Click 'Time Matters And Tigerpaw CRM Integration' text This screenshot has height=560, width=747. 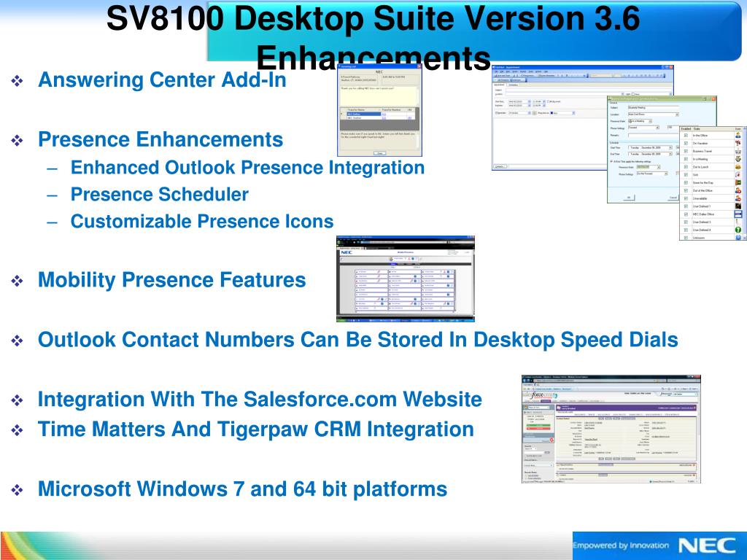coord(256,429)
